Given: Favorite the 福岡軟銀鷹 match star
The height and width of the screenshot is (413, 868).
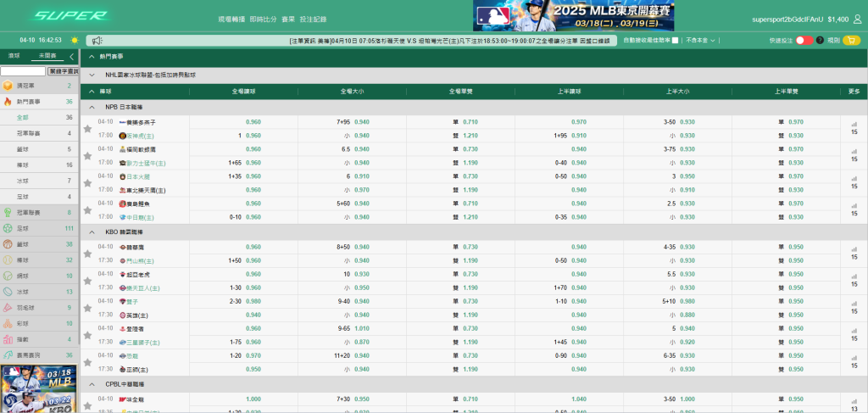Looking at the screenshot, I should pyautogui.click(x=87, y=156).
